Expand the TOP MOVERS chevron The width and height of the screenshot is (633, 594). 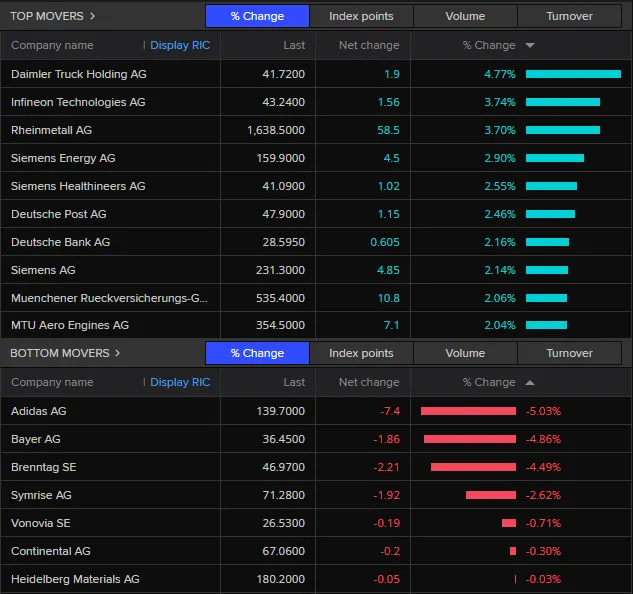(92, 16)
